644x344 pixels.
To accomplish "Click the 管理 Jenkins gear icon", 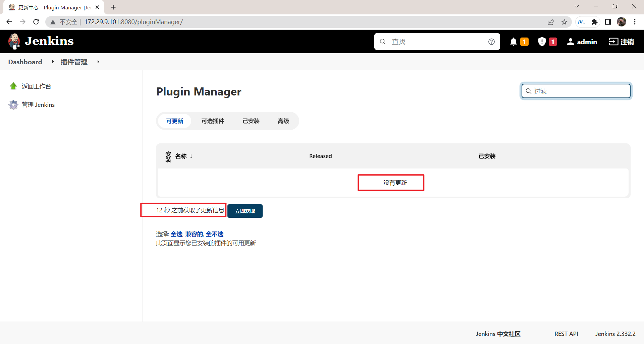I will click(13, 105).
